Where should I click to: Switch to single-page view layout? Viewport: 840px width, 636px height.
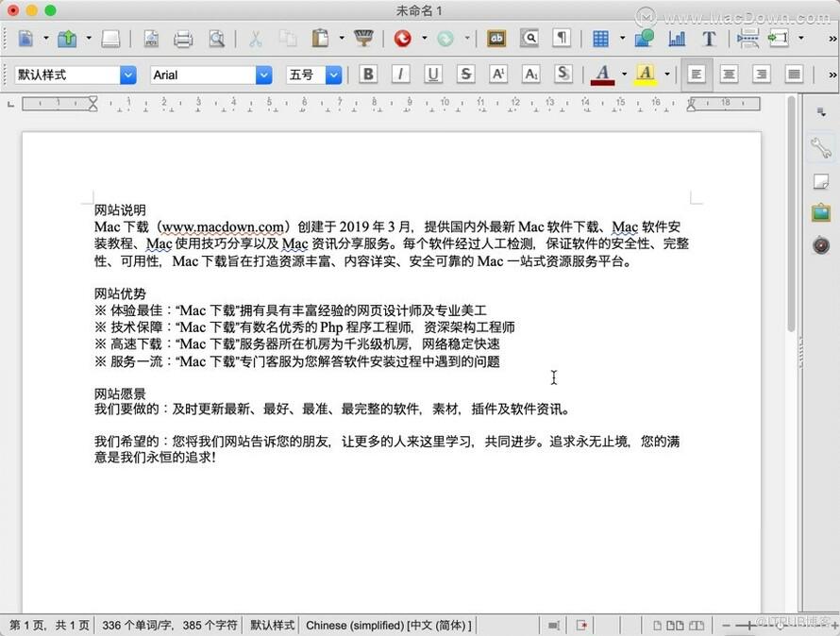pos(657,626)
